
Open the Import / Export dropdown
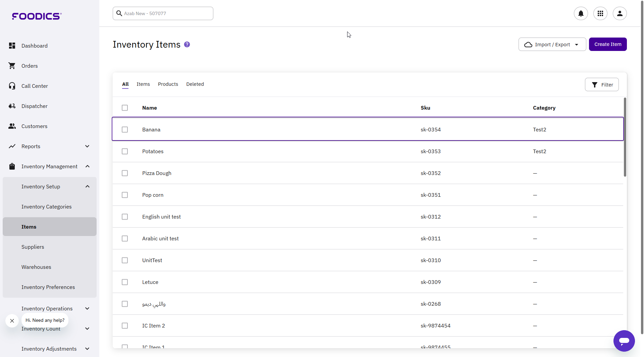pyautogui.click(x=552, y=44)
